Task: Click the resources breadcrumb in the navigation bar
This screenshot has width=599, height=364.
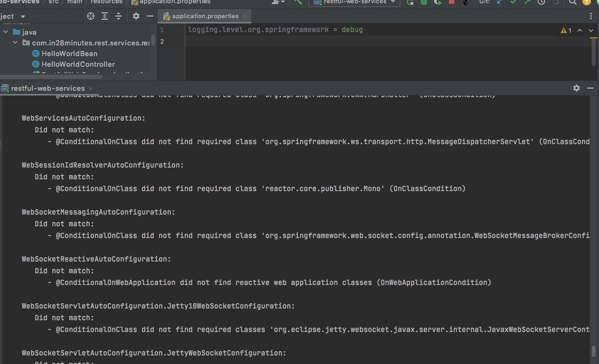Action: [x=106, y=2]
